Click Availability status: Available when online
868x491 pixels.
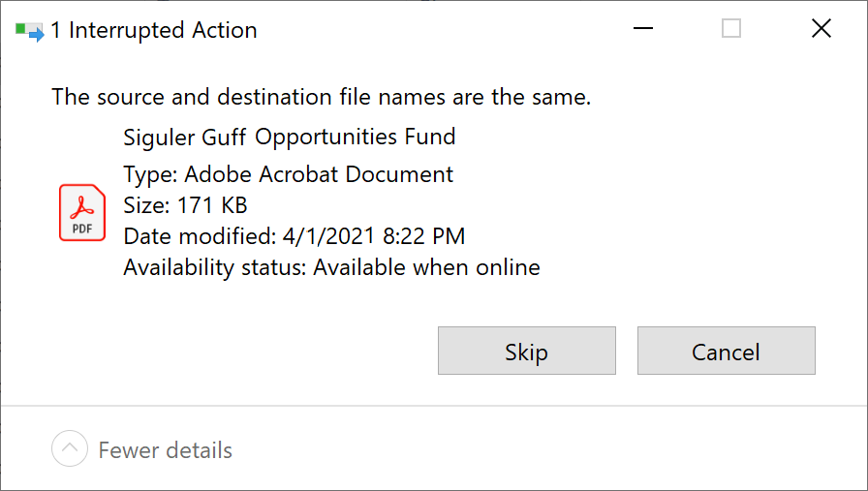tap(331, 267)
